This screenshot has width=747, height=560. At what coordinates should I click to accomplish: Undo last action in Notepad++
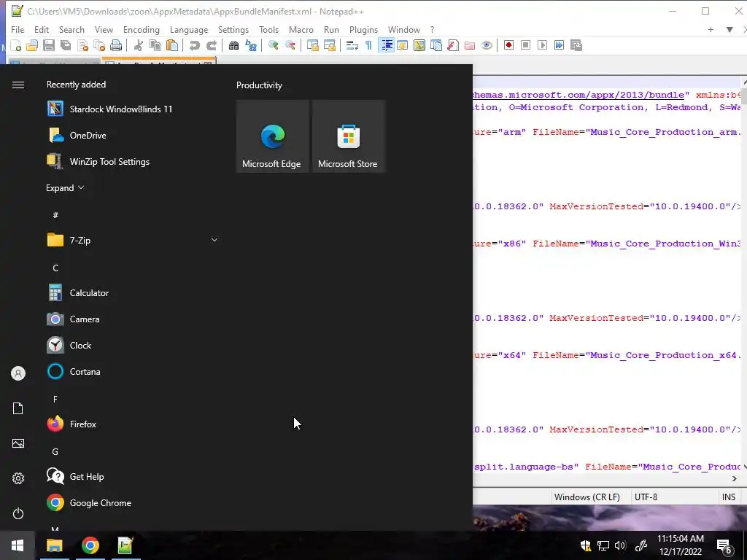194,45
